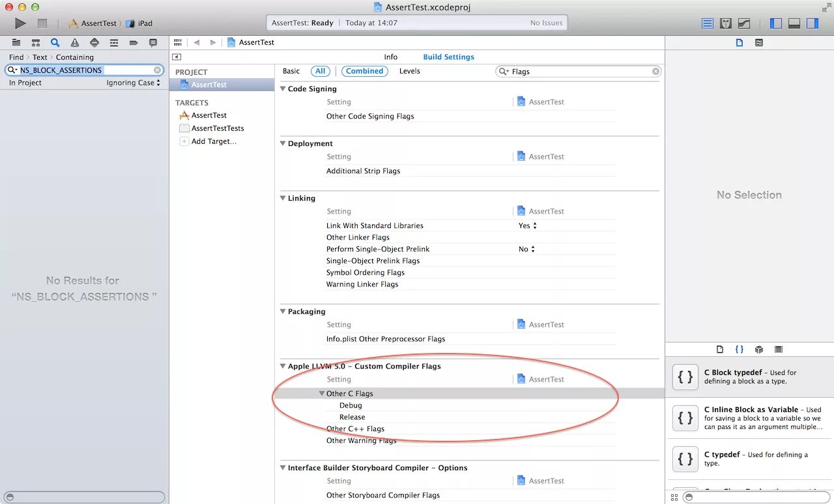Collapse the Other C Flags row
Screen dimensions: 834x504
322,393
